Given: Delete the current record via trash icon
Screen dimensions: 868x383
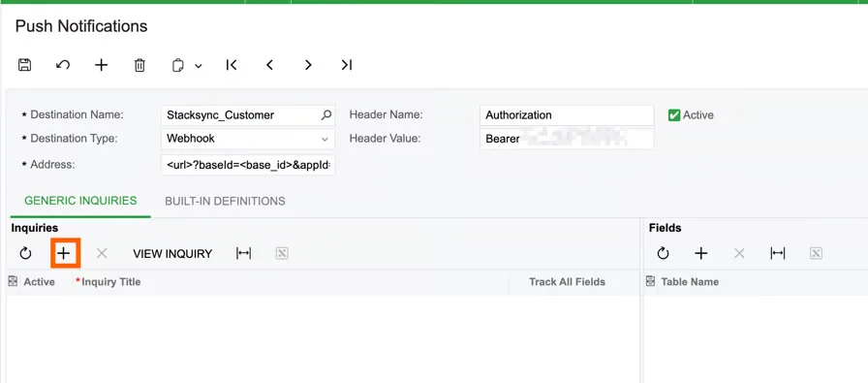Looking at the screenshot, I should coord(139,65).
